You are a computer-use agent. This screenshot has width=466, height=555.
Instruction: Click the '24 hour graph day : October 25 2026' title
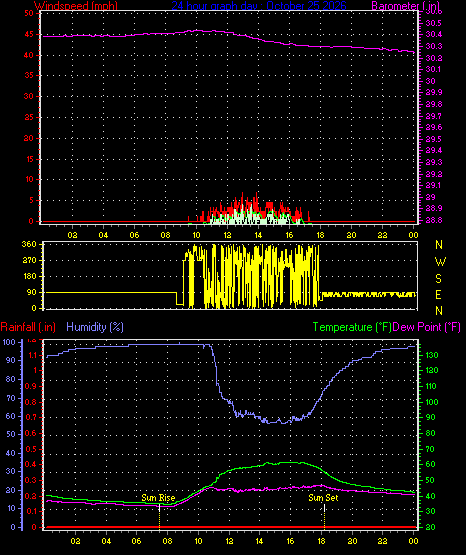click(x=259, y=6)
